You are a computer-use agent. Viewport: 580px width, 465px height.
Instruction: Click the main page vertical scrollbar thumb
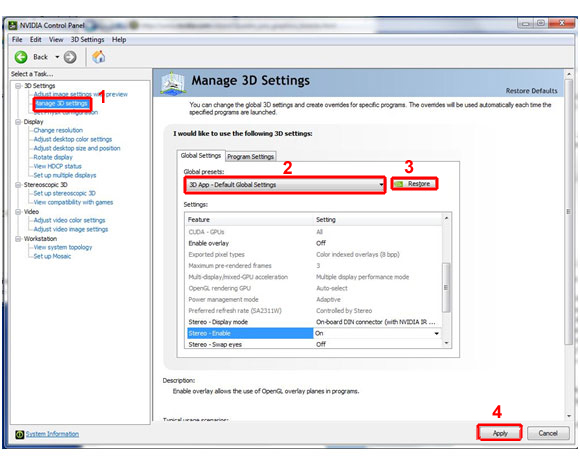tap(569, 212)
